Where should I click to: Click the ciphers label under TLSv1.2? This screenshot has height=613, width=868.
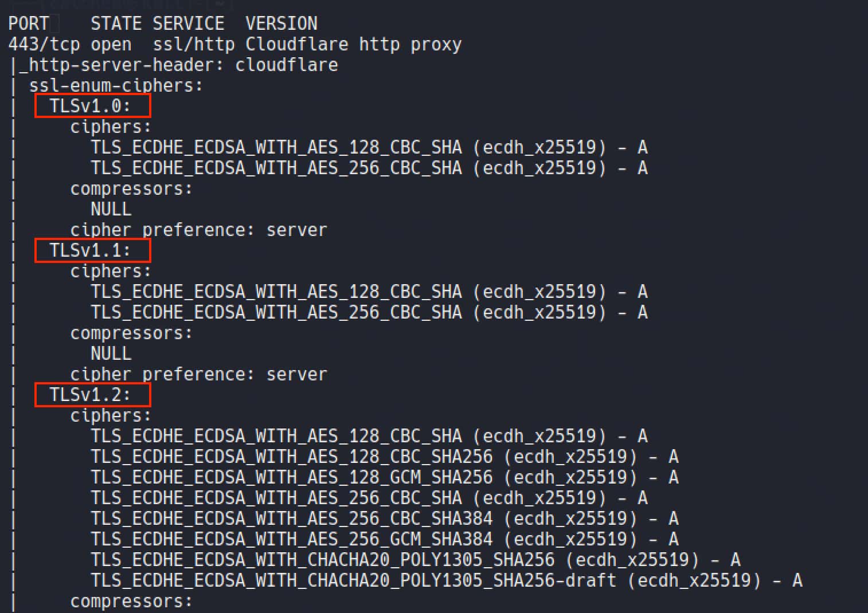tap(111, 415)
